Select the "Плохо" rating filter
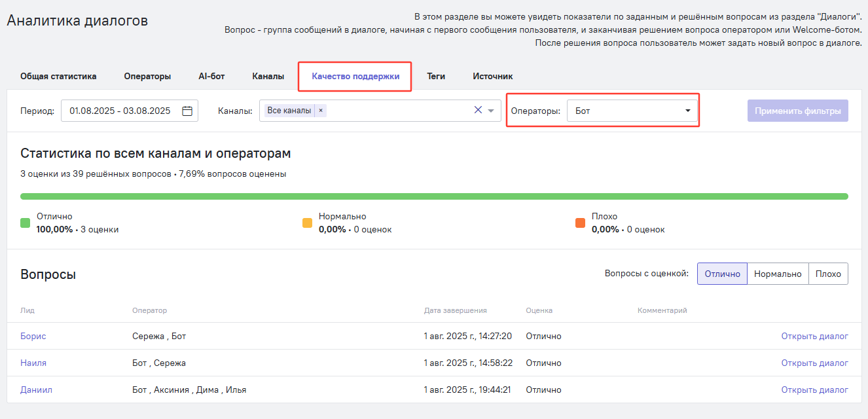The width and height of the screenshot is (868, 419). pyautogui.click(x=828, y=274)
